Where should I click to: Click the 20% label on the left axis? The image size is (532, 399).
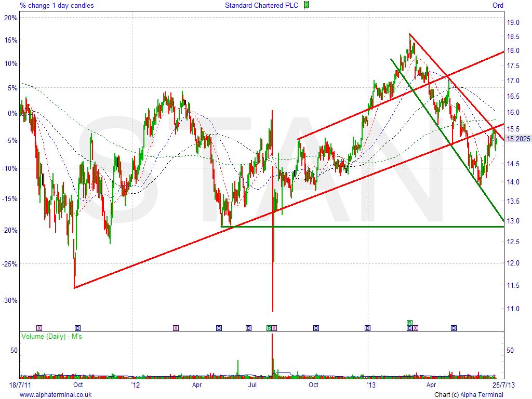coord(10,18)
